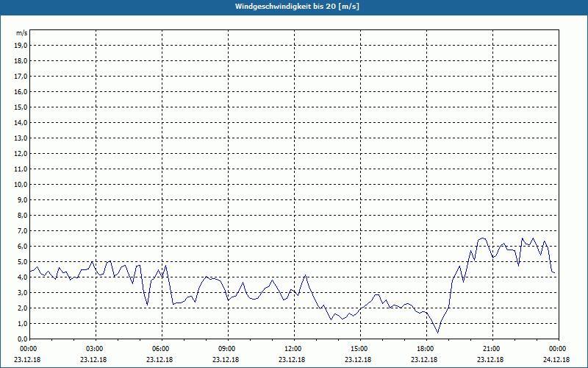This screenshot has width=588, height=368.
Task: Click the '3,0' y-axis label
Action: pyautogui.click(x=22, y=292)
